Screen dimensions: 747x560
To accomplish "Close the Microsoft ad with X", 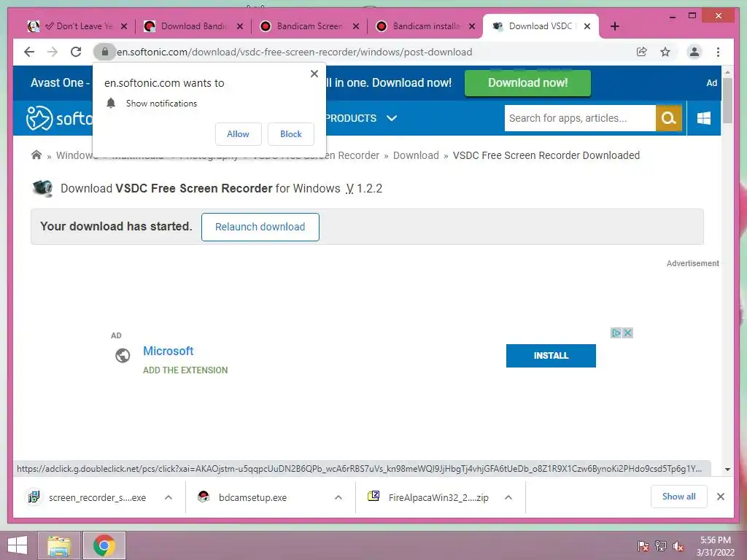I will [628, 332].
